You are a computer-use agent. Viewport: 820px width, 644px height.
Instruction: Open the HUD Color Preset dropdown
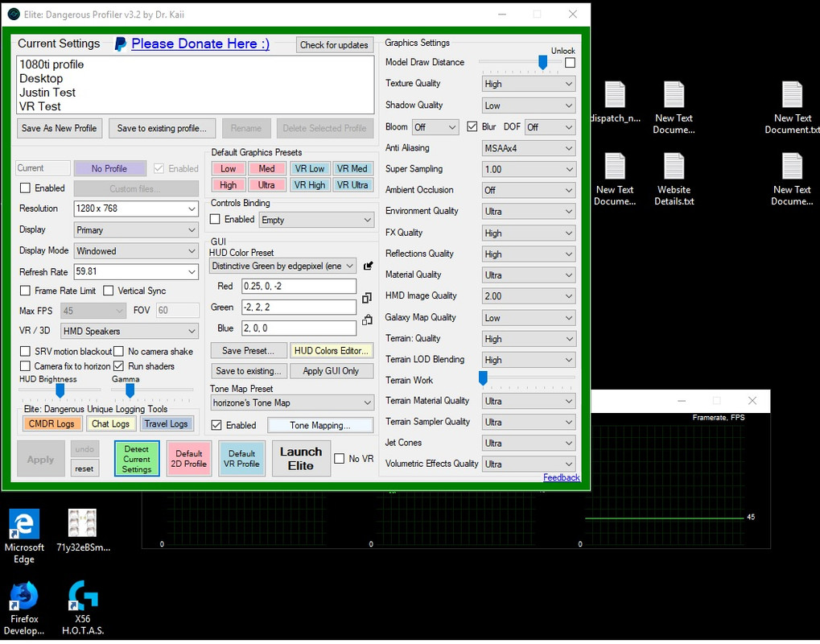283,266
